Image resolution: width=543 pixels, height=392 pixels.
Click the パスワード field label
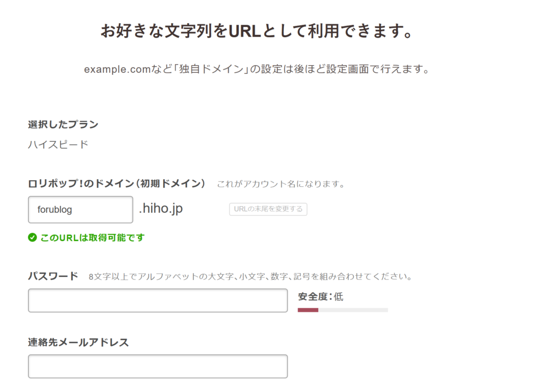pos(53,276)
